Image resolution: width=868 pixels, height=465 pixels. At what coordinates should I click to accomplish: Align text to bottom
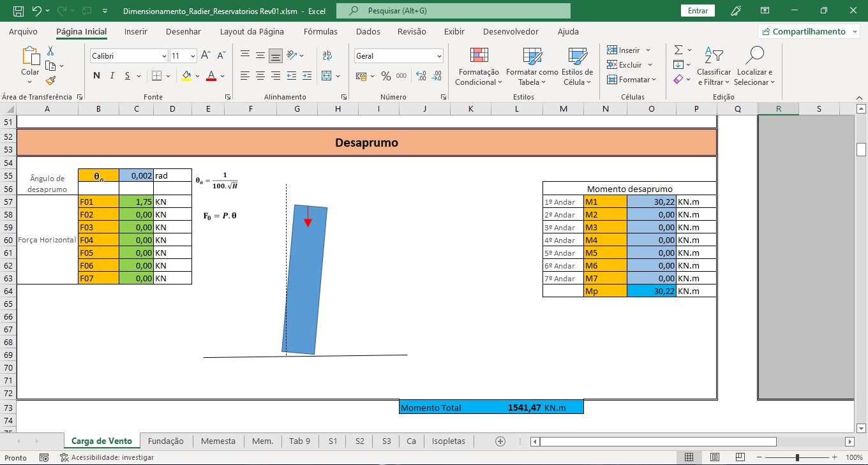276,56
